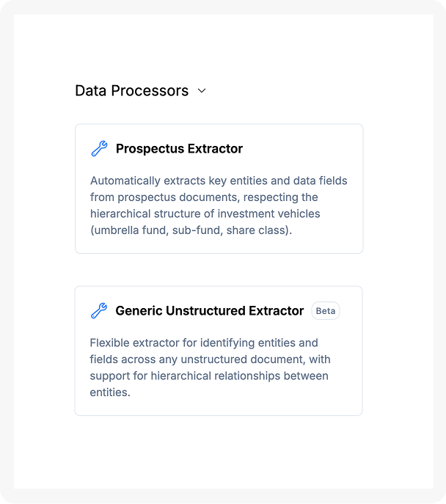Click the Beta badge
Image resolution: width=446 pixels, height=504 pixels.
[326, 311]
